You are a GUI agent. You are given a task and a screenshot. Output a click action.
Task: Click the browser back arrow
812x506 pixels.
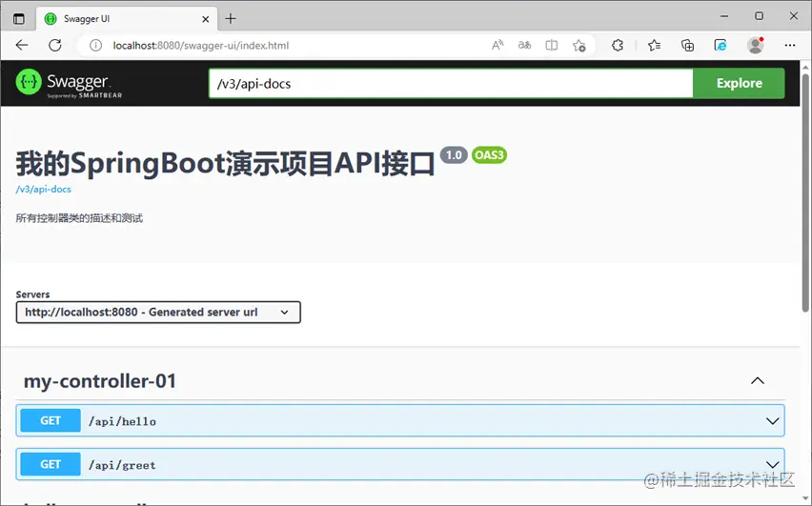click(x=22, y=45)
